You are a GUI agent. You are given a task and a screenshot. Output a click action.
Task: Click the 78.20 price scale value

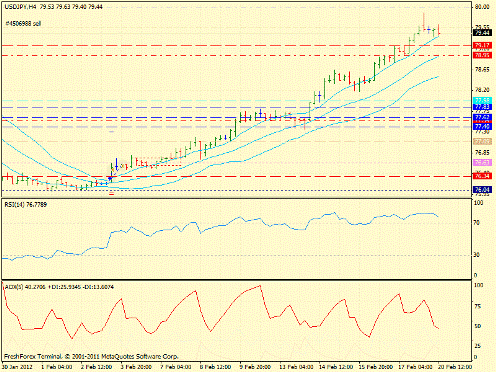(x=482, y=90)
